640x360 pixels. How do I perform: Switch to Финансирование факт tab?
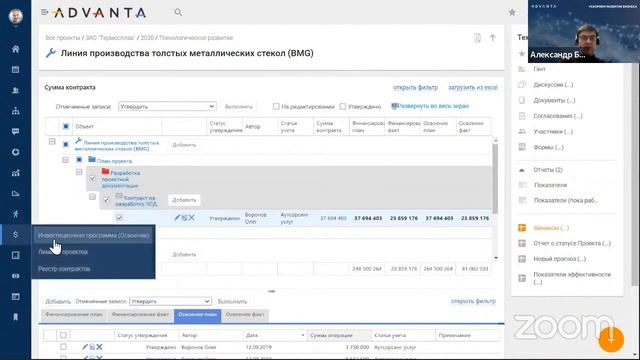(140, 315)
